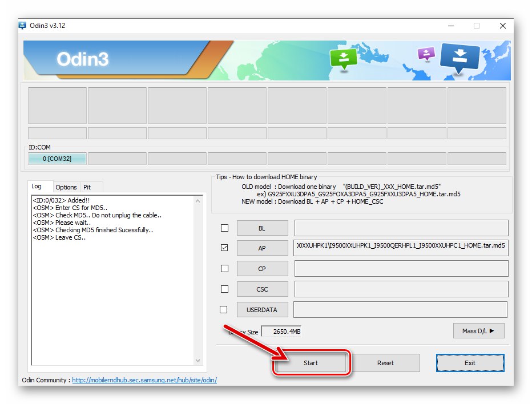Enable the CSC checkbox
The image size is (532, 404).
(x=224, y=289)
